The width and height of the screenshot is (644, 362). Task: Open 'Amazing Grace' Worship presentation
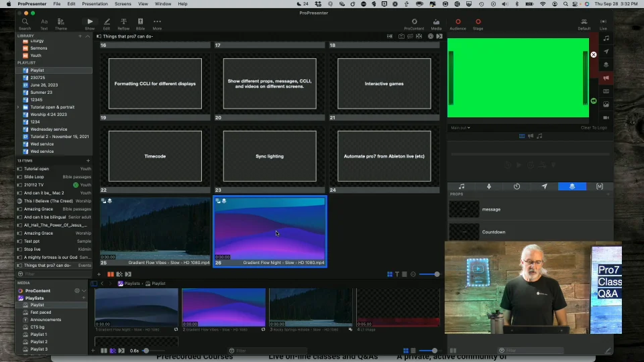pyautogui.click(x=54, y=233)
